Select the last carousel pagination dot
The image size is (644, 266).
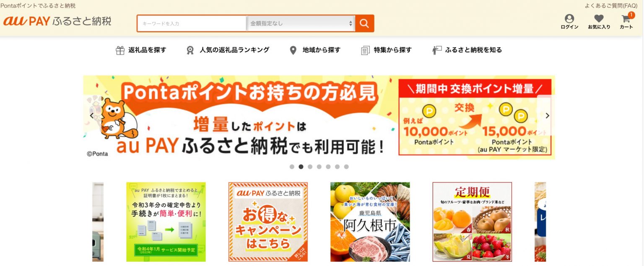pos(346,167)
